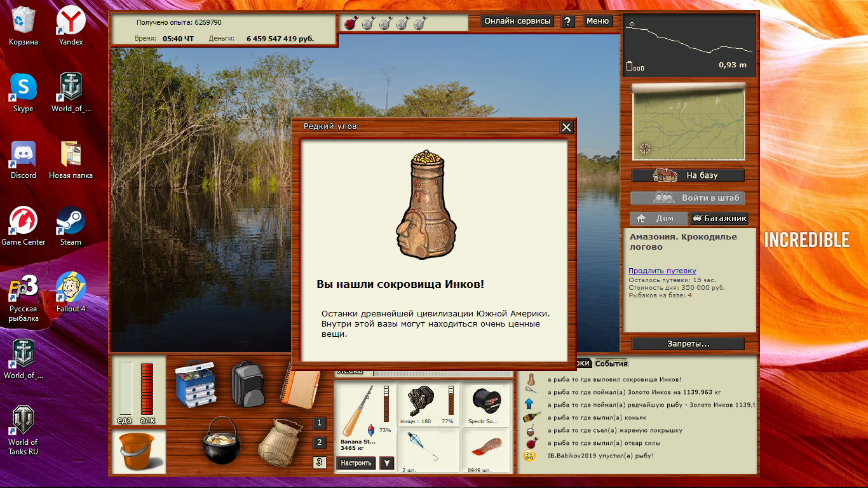Click the money amount 6 459 547 419 руб.
The image size is (868, 488).
(280, 39)
